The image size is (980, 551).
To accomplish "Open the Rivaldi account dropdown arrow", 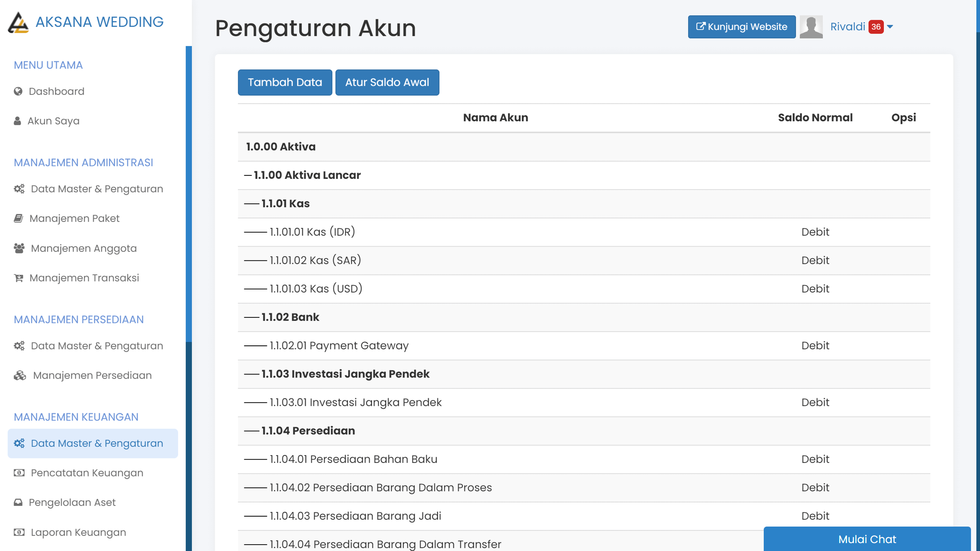I will (x=890, y=27).
